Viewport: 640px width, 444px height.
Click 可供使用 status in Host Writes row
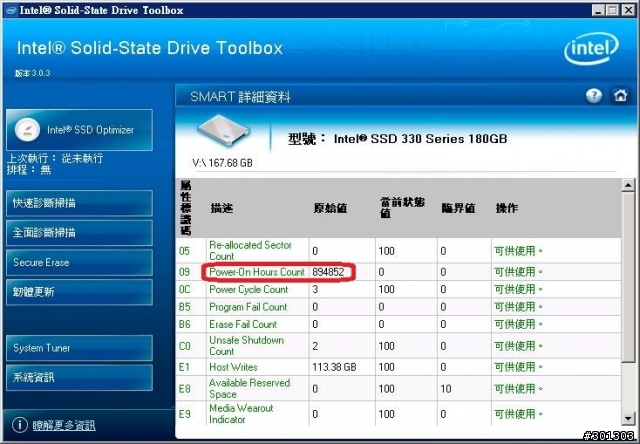coord(518,367)
